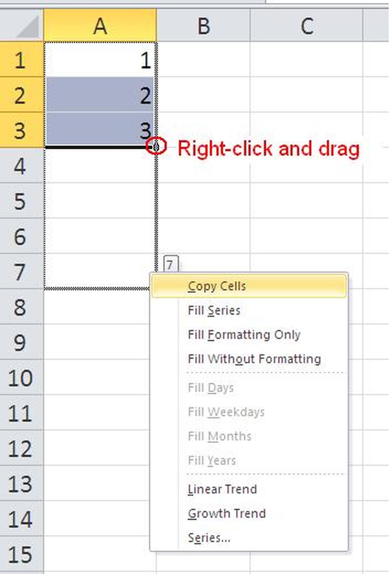Click the AutoFill preview showing 7

170,263
